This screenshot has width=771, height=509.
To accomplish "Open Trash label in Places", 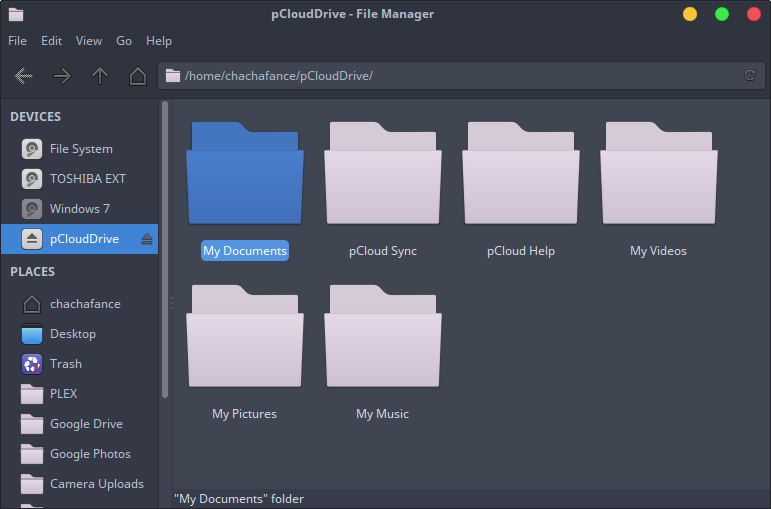I will click(66, 364).
